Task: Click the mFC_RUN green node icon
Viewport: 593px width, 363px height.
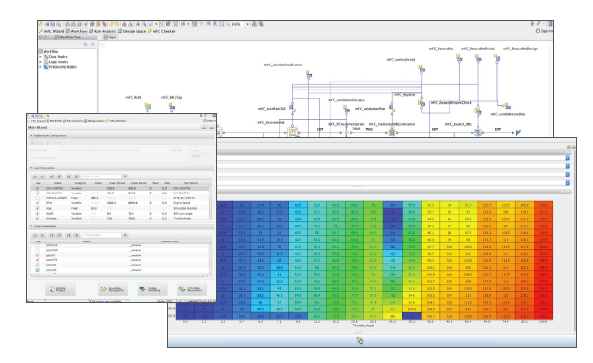Action: click(x=148, y=107)
